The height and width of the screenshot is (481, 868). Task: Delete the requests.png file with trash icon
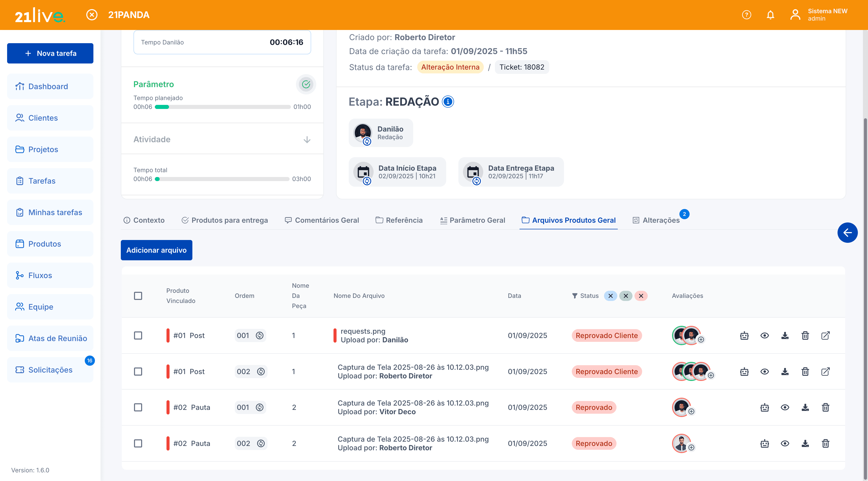[805, 335]
